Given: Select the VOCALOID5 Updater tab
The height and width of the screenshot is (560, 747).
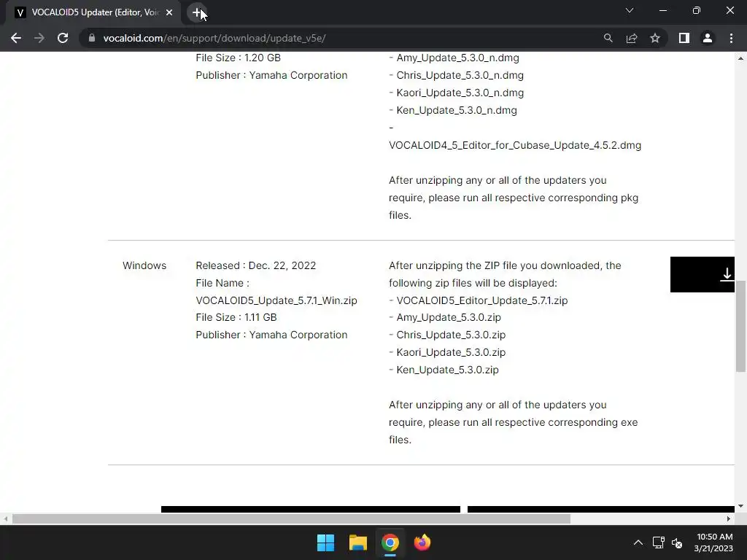Looking at the screenshot, I should coord(93,12).
